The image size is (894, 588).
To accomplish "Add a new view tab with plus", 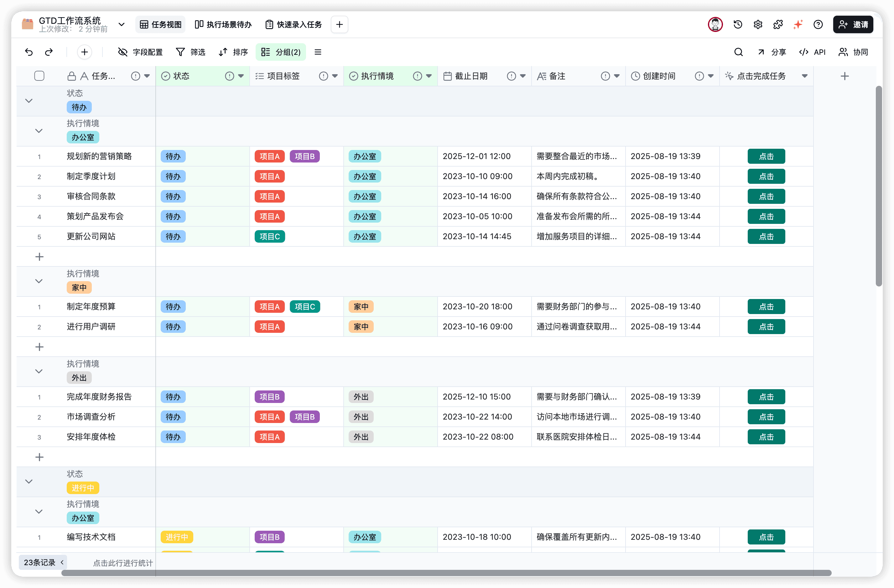I will tap(340, 24).
